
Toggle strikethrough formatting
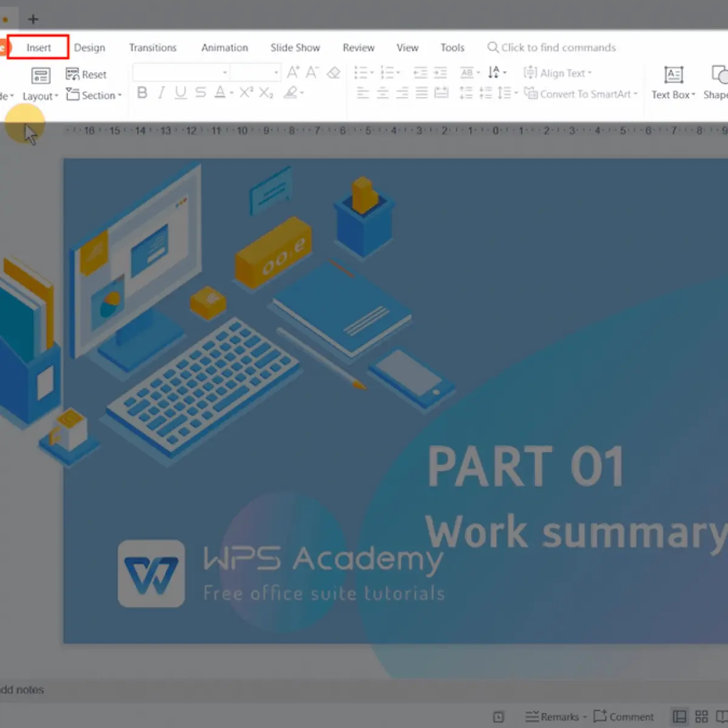pos(201,93)
